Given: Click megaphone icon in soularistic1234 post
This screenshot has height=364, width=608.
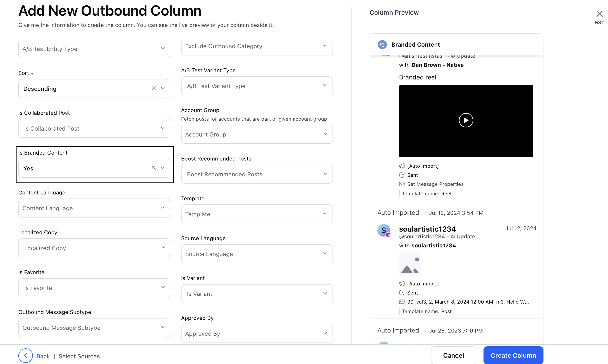Looking at the screenshot, I should (402, 284).
